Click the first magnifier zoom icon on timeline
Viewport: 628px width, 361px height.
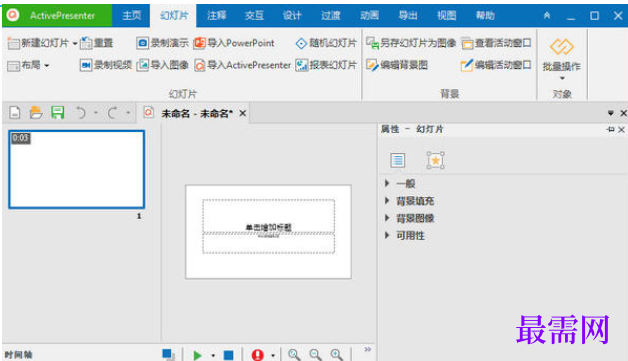294,354
